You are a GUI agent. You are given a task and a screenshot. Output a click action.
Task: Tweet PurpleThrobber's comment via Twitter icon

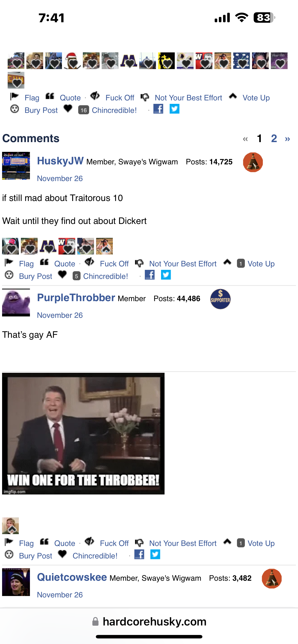(x=155, y=554)
